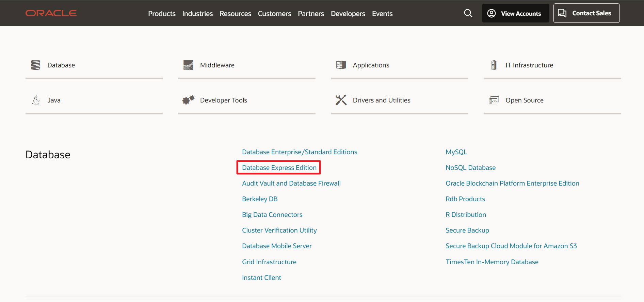
Task: Open the Grid Infrastructure link
Action: click(269, 262)
